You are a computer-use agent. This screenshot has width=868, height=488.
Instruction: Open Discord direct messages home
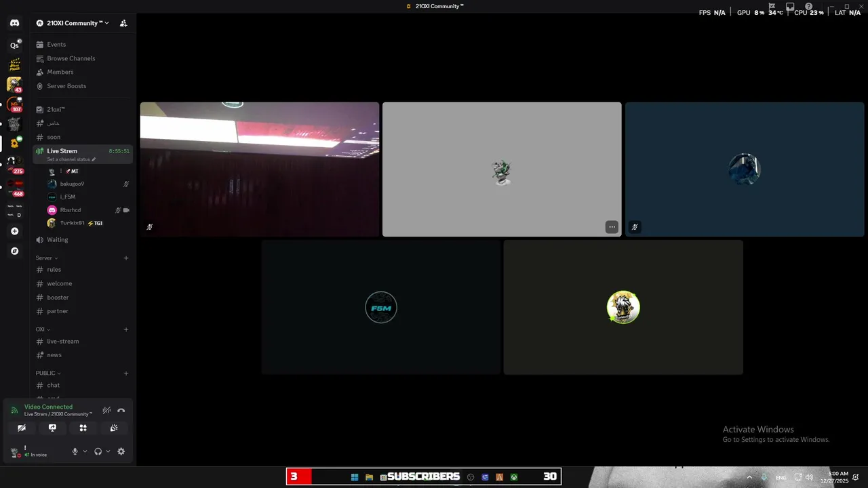click(x=14, y=23)
